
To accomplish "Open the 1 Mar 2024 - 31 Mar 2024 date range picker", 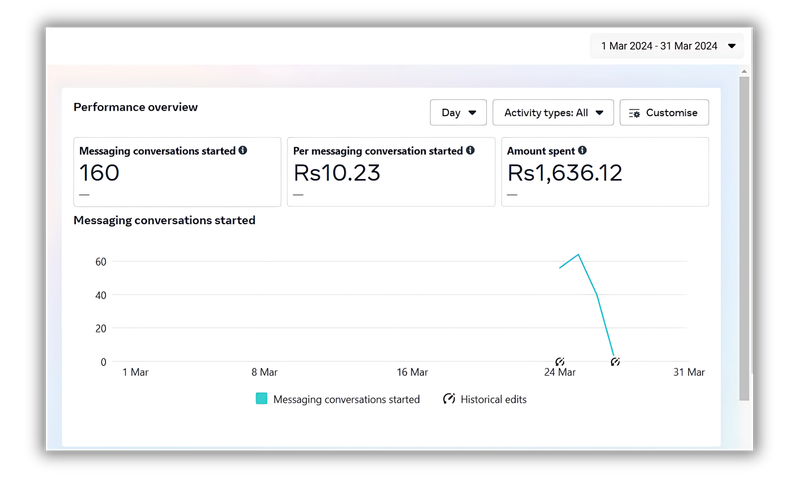I will pos(668,46).
